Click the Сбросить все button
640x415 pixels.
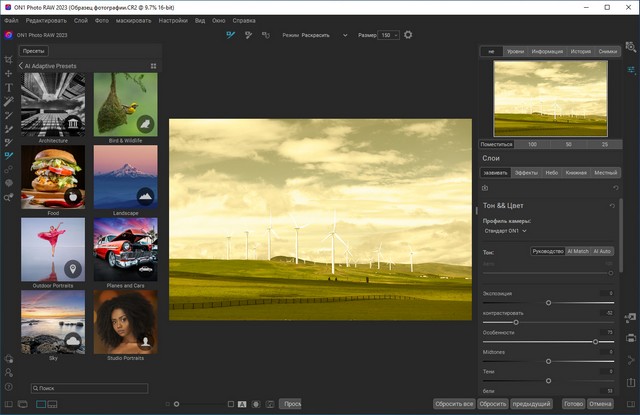[453, 403]
